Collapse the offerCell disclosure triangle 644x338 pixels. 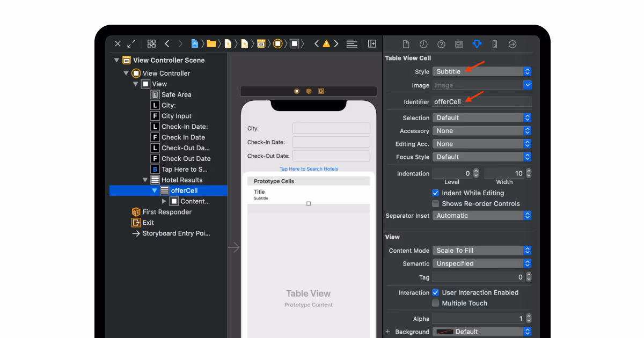[155, 190]
